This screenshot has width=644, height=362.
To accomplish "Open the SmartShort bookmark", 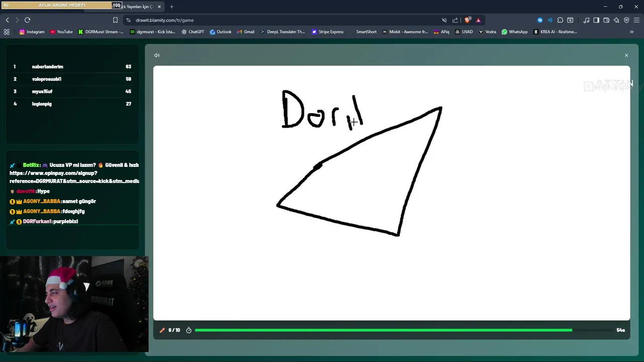I will coord(363,32).
